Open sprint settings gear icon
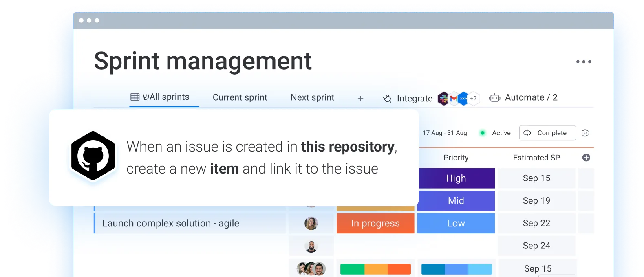Viewport: 644px width, 277px height. pyautogui.click(x=585, y=133)
